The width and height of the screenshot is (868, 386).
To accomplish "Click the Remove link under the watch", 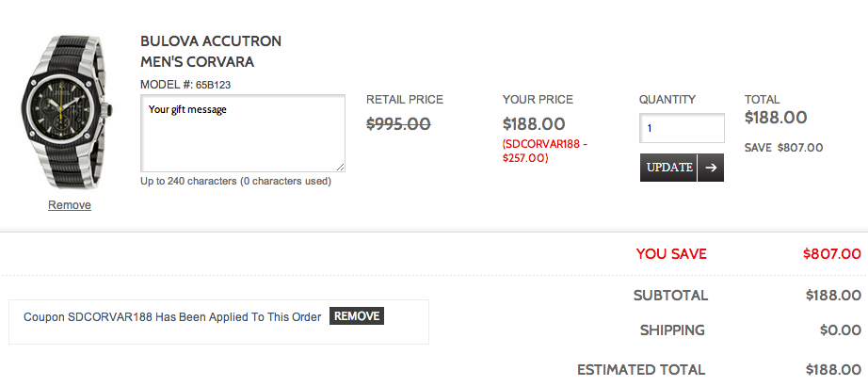I will [70, 205].
